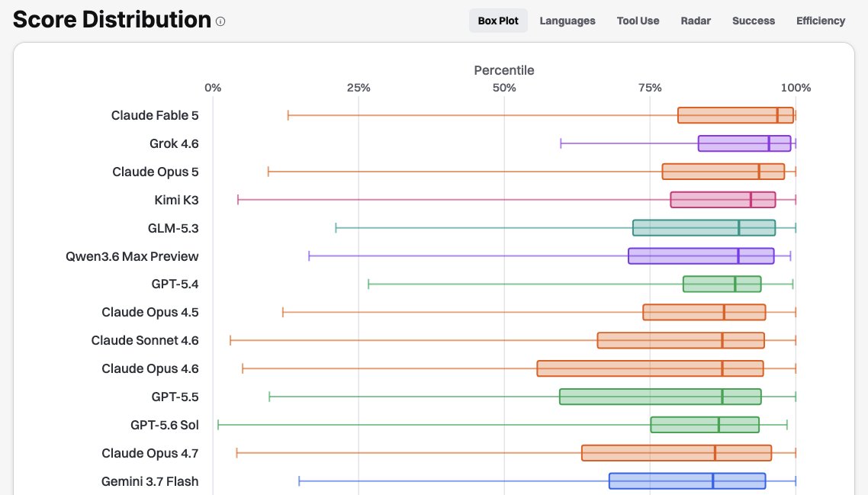Click the Claude Fable 5 label
The width and height of the screenshot is (868, 495).
[154, 115]
